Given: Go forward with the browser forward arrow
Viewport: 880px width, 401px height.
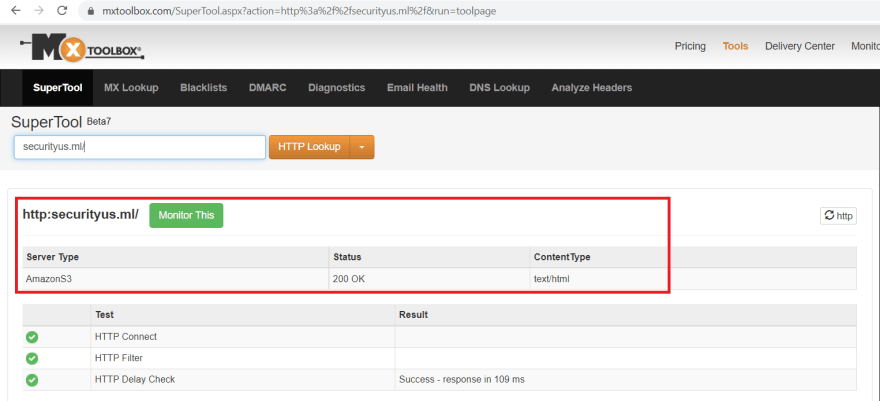Looking at the screenshot, I should coord(39,11).
